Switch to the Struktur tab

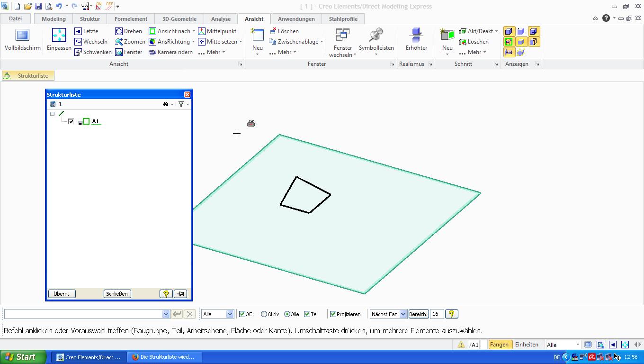click(x=90, y=18)
